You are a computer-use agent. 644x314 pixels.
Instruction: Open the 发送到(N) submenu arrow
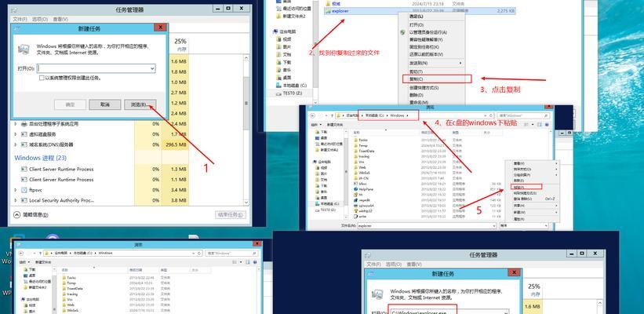[x=460, y=63]
